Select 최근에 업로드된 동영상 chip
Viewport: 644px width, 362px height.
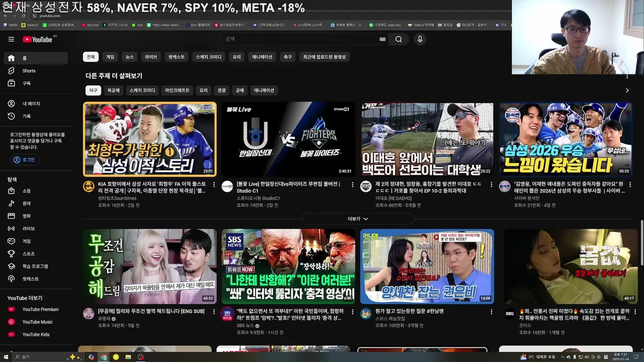(325, 57)
